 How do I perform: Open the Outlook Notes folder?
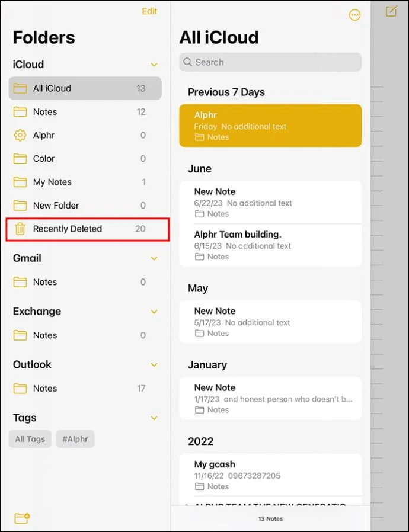85,388
